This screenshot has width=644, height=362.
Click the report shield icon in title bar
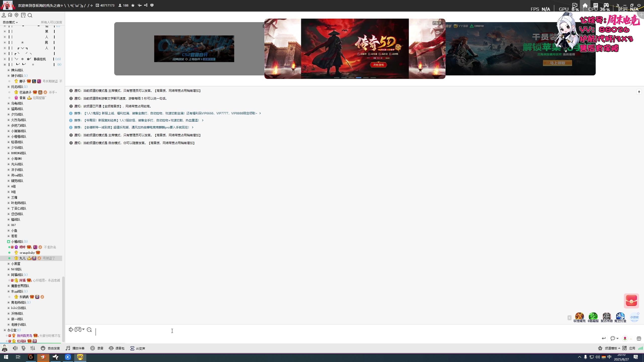(152, 5)
